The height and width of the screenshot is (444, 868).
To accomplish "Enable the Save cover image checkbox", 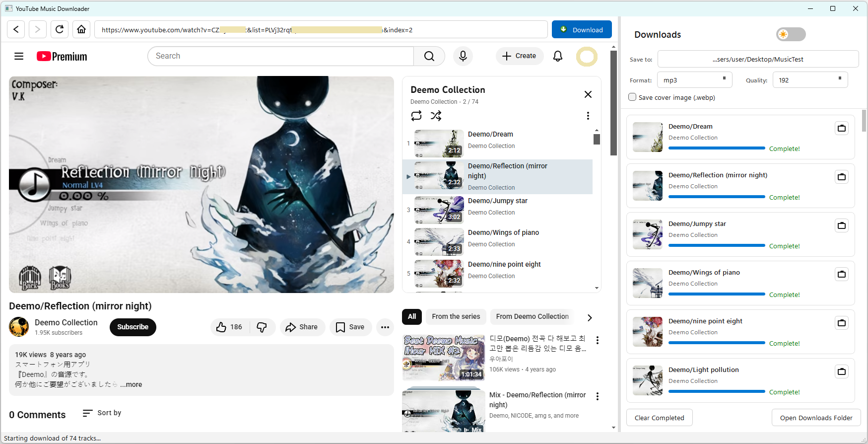I will (x=632, y=97).
